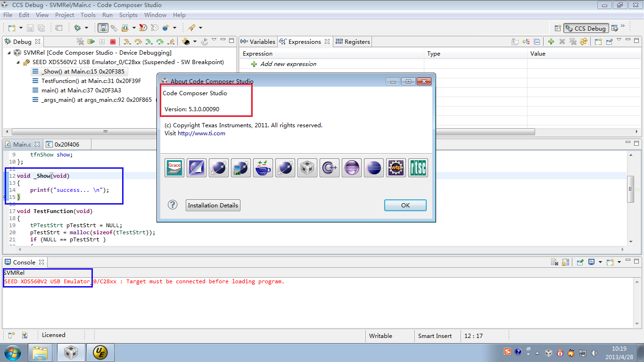
Task: Select the TestFunction() stack frame
Action: coord(91,81)
